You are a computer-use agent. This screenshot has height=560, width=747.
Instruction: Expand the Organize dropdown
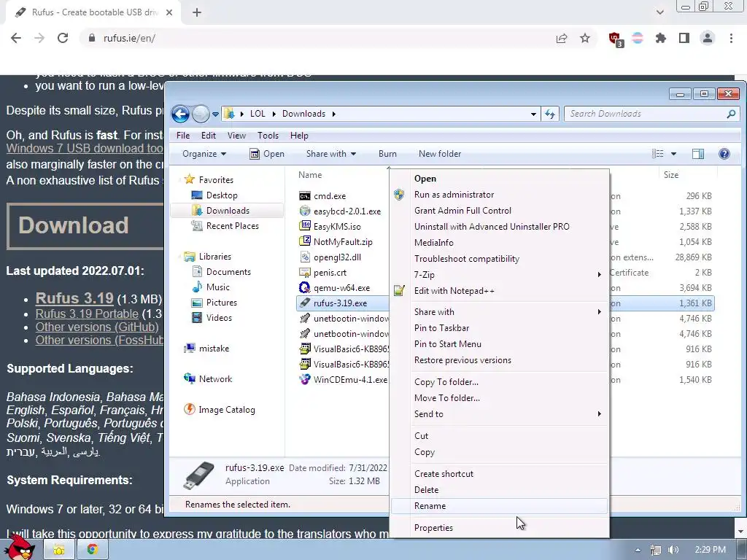tap(204, 154)
